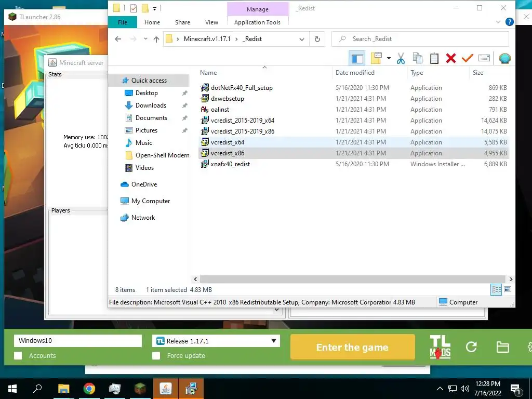
Task: Click the email envelope toolbar icon
Action: click(484, 58)
